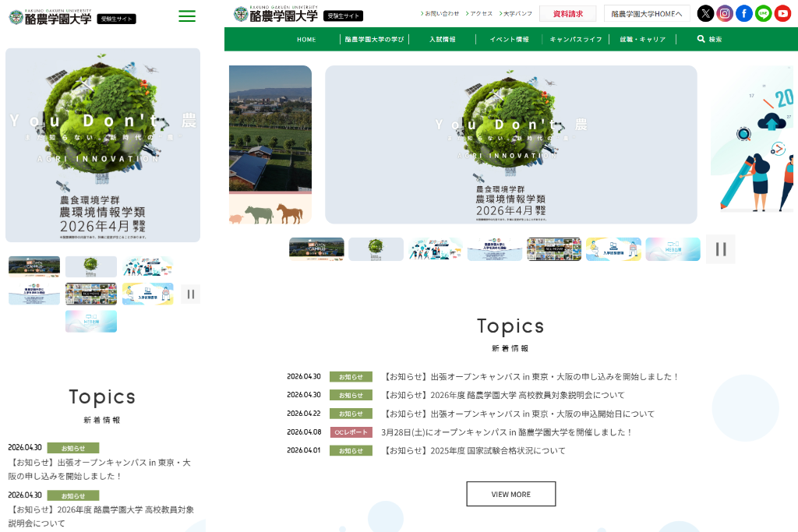Open 就職・キャリア menu item
798x532 pixels.
point(643,39)
